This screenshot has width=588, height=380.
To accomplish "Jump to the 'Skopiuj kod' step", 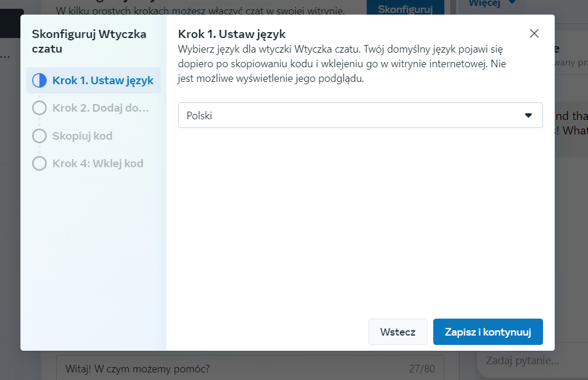I will tap(82, 136).
